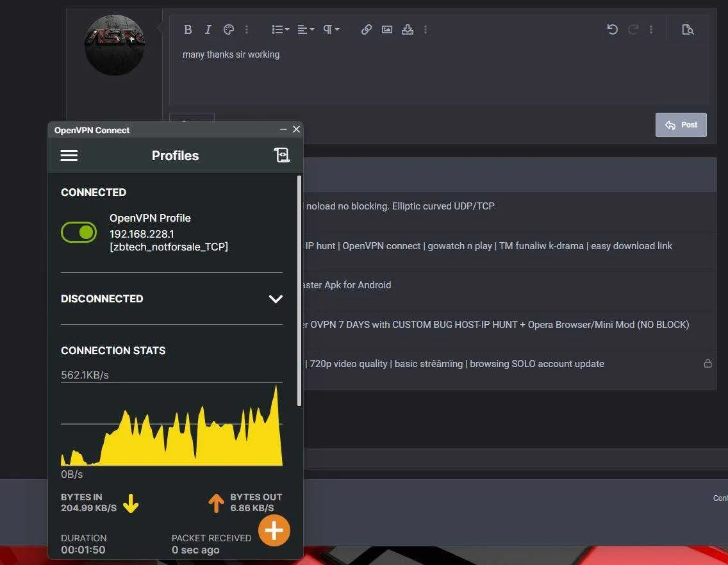Click the yellow Bytes In arrow
The height and width of the screenshot is (565, 728).
tap(131, 504)
